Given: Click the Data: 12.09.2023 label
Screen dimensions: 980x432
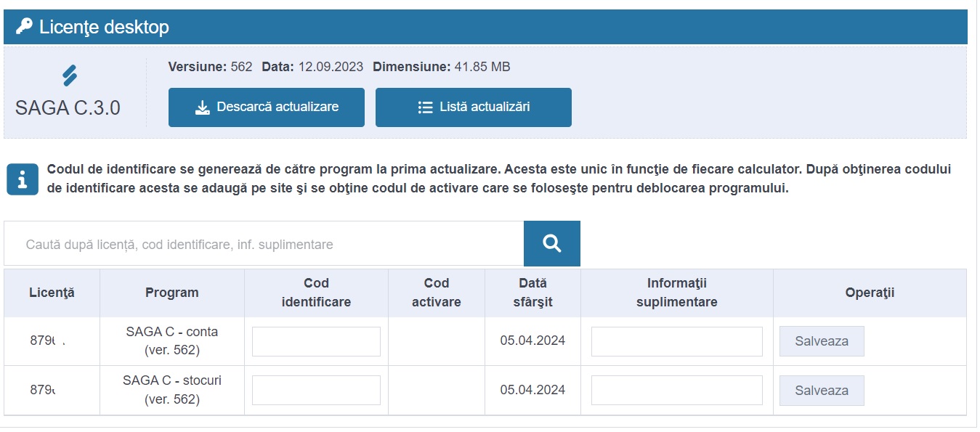Looking at the screenshot, I should click(312, 67).
